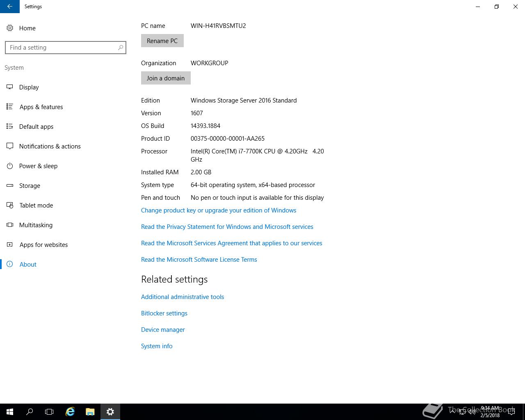Launch Internet Explorer from taskbar

70,412
